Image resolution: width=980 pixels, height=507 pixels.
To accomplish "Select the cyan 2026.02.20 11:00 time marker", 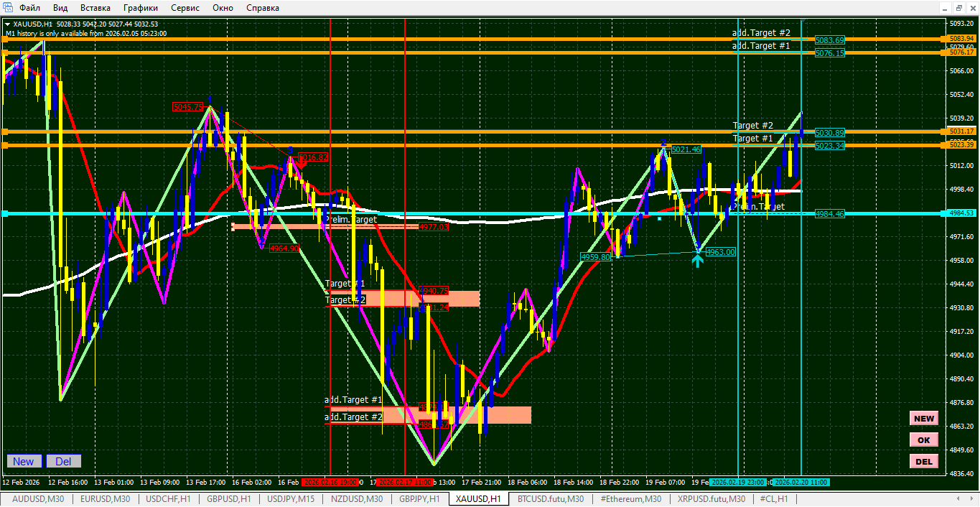I will 801,482.
